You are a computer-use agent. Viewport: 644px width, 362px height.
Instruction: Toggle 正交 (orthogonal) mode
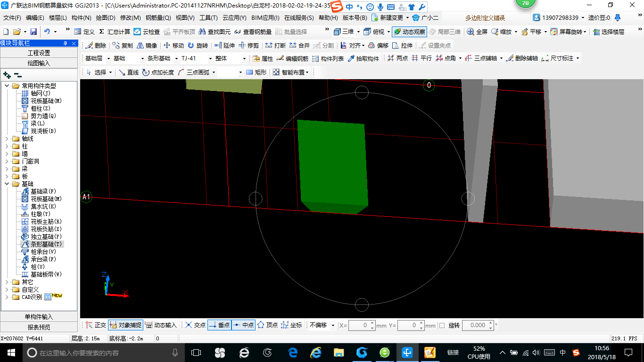coord(96,325)
